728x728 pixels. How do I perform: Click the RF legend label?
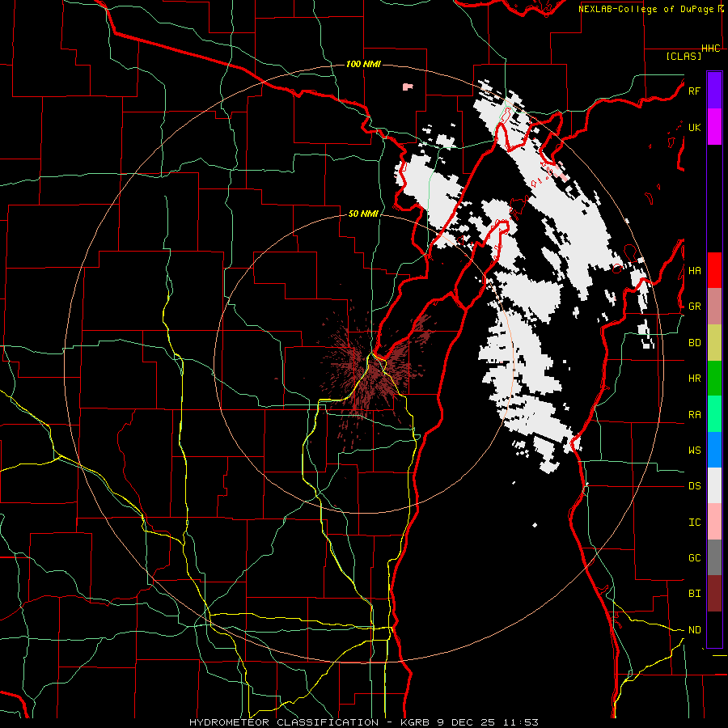(x=694, y=91)
